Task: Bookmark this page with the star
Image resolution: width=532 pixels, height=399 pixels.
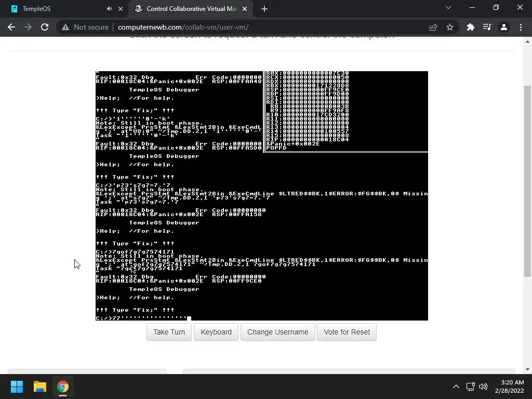Action: (x=450, y=27)
